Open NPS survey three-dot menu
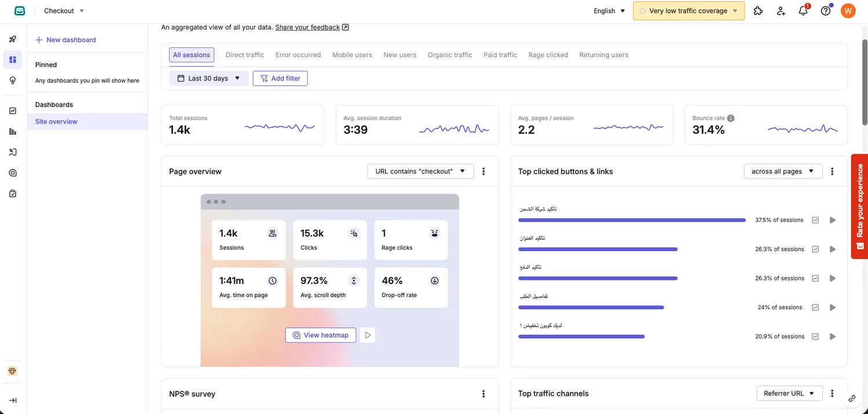This screenshot has width=868, height=414. tap(484, 394)
